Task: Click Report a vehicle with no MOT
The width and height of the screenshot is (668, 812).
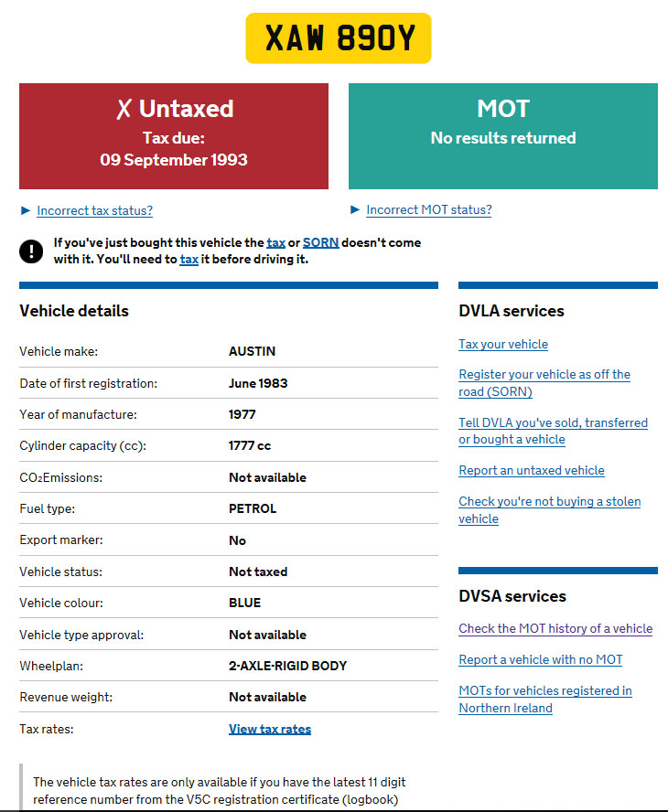Action: [x=541, y=660]
